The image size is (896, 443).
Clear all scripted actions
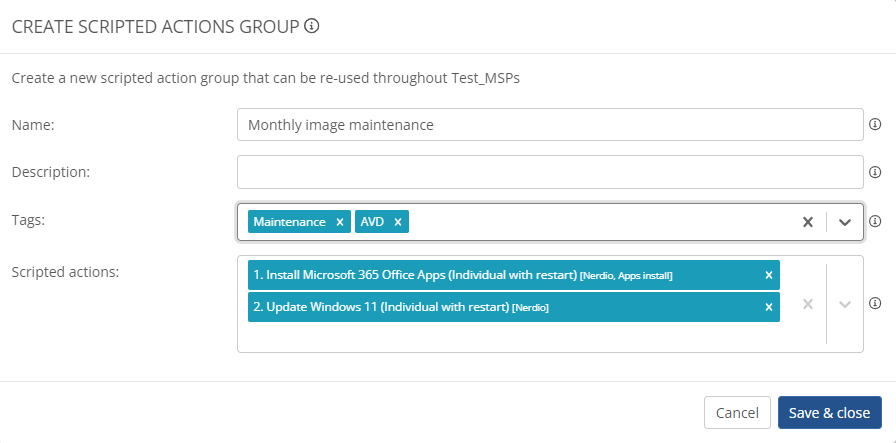pyautogui.click(x=808, y=304)
